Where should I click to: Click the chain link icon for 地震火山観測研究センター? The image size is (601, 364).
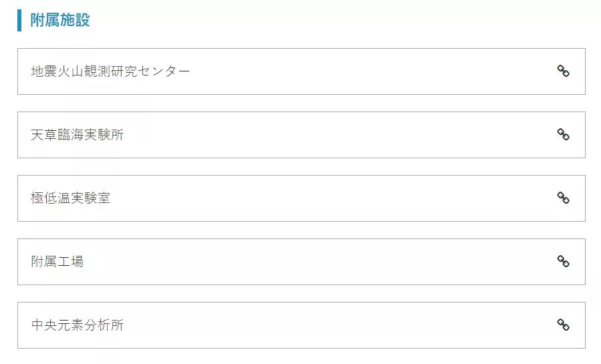click(563, 71)
